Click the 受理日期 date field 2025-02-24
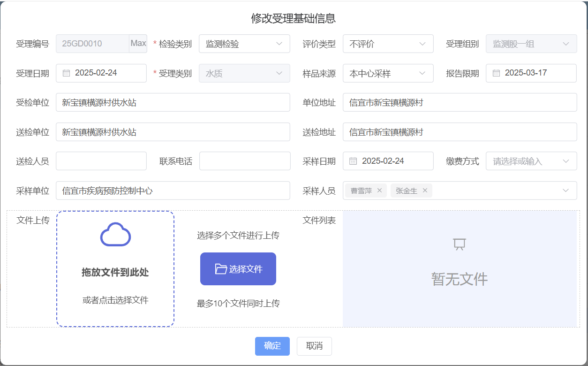The height and width of the screenshot is (366, 588). [101, 73]
